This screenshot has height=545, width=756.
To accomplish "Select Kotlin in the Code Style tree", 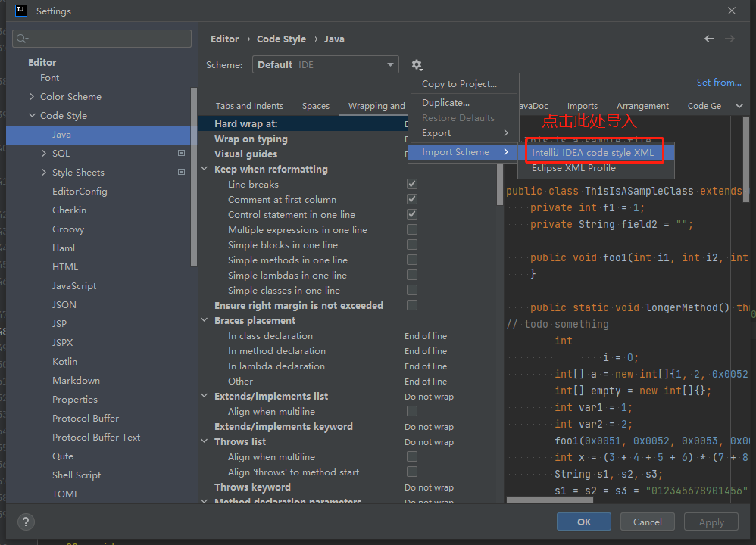I will point(64,361).
